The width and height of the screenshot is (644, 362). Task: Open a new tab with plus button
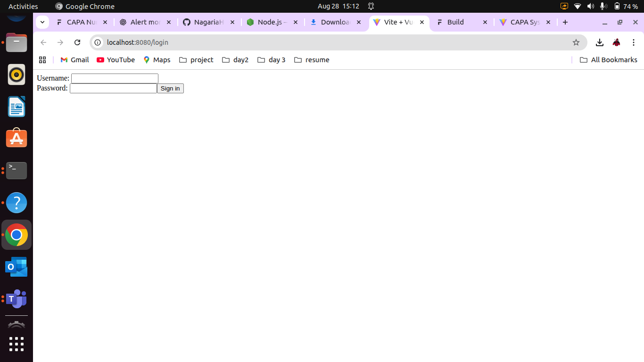pos(565,22)
